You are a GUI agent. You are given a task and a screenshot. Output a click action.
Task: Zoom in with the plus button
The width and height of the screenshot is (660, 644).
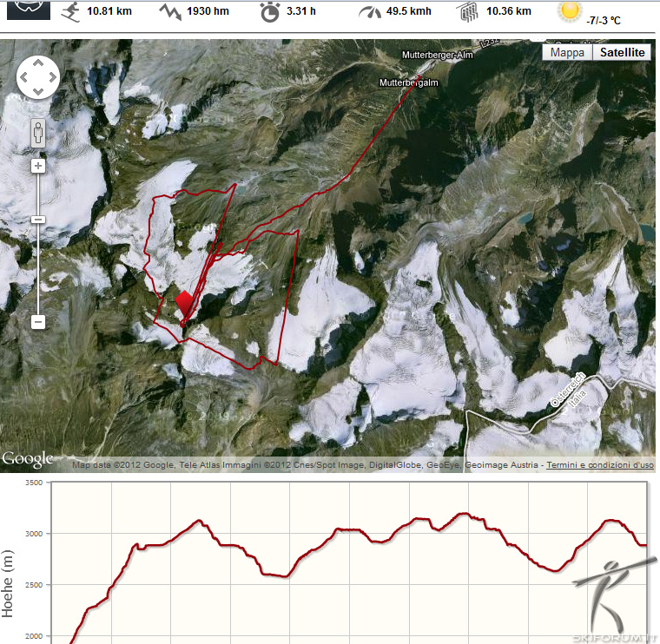coord(38,165)
